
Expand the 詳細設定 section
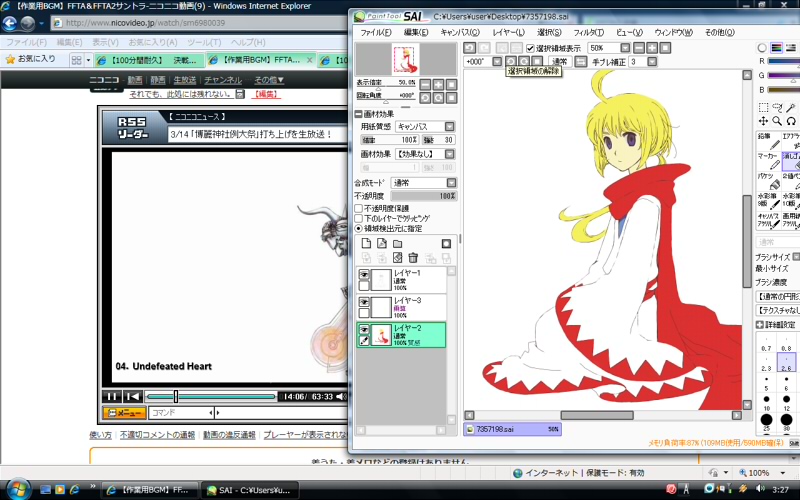(760, 325)
